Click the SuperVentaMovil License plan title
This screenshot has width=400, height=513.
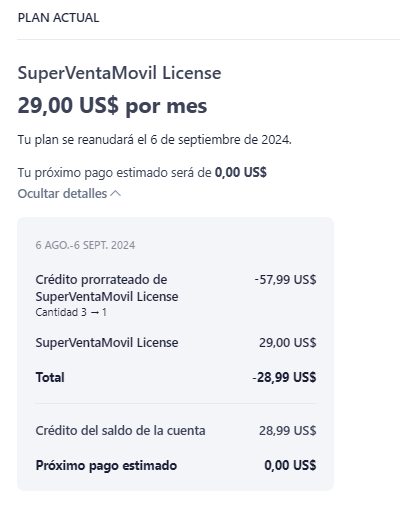[119, 73]
